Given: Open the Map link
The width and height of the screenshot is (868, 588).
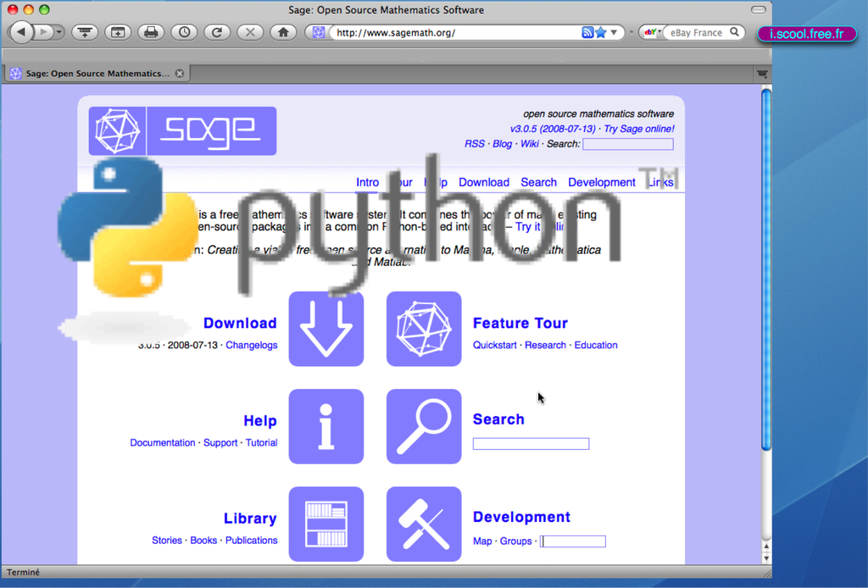Looking at the screenshot, I should (482, 541).
